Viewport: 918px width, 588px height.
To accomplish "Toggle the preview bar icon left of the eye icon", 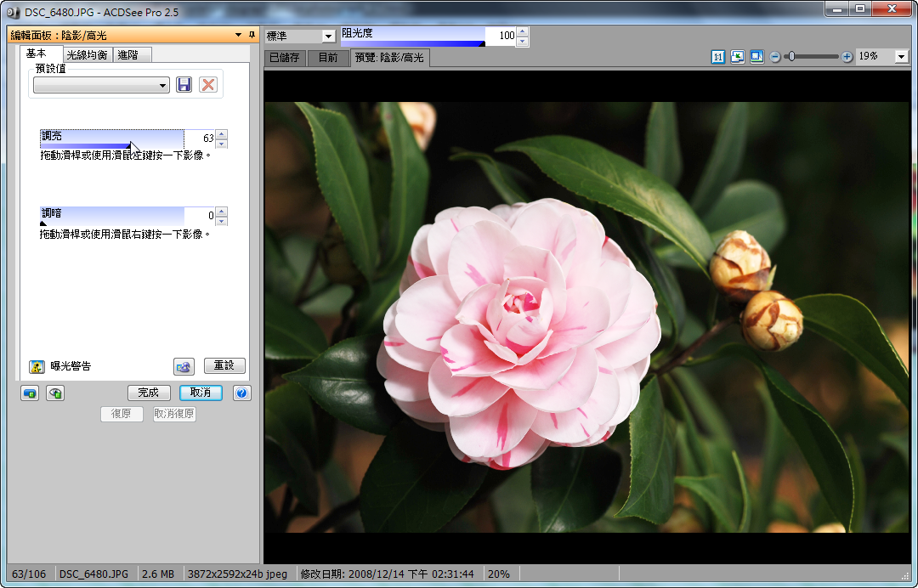I will (x=30, y=393).
